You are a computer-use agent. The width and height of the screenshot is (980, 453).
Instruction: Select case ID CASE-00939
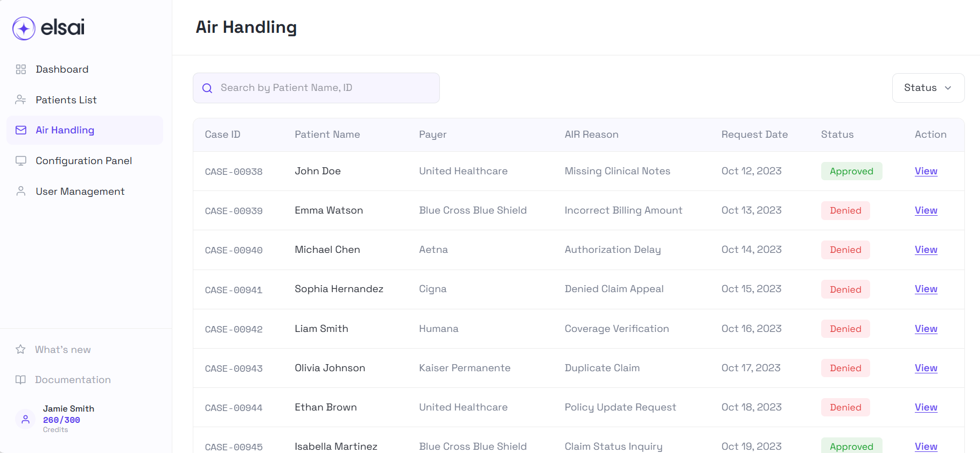point(234,211)
